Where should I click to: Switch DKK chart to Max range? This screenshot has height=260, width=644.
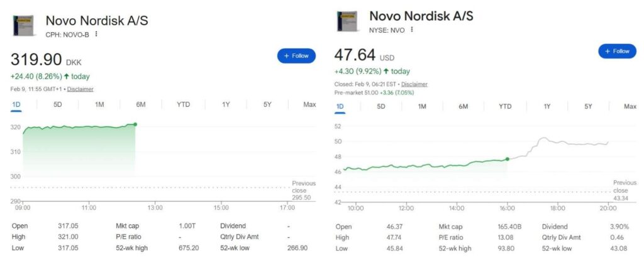[x=309, y=104]
